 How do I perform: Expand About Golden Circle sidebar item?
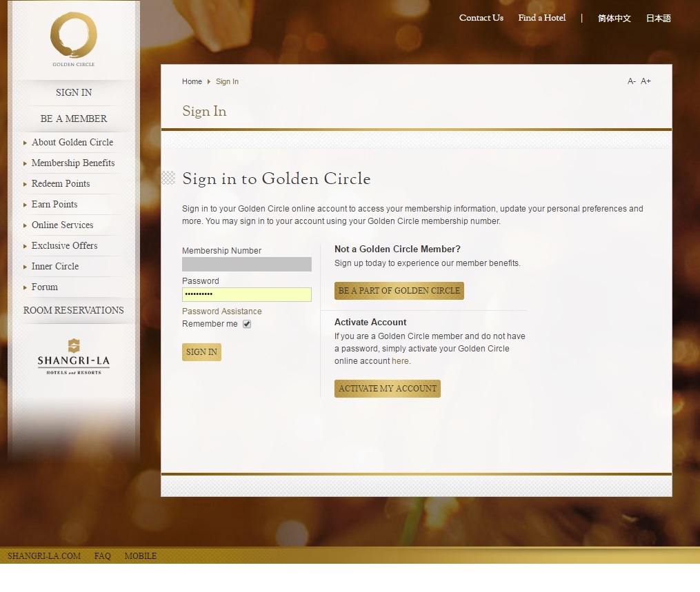(72, 142)
